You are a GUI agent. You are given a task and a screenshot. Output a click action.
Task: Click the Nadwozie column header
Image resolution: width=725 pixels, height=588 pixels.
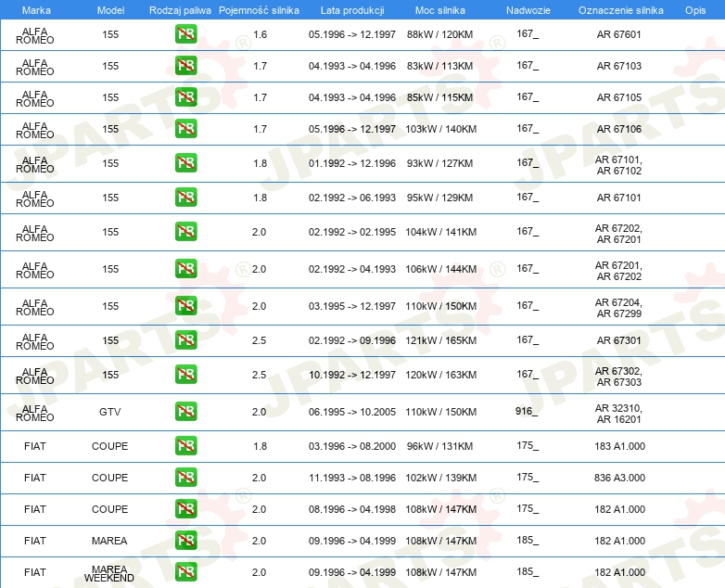(528, 10)
